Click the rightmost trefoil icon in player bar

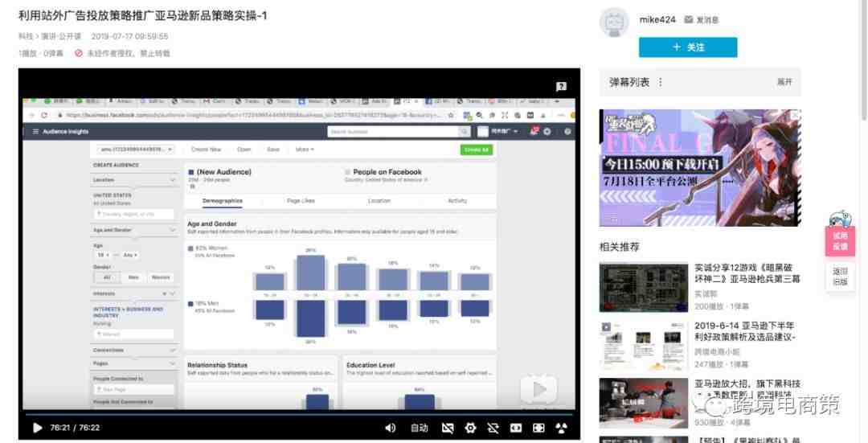[561, 428]
